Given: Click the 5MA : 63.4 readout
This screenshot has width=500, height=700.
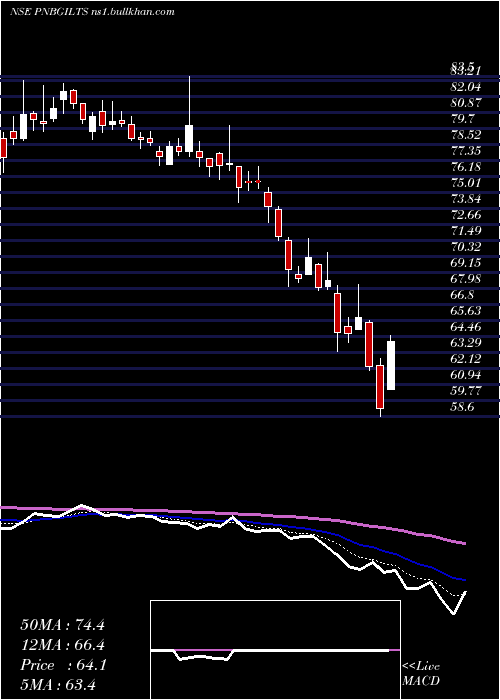Looking at the screenshot, I should click(x=58, y=685).
